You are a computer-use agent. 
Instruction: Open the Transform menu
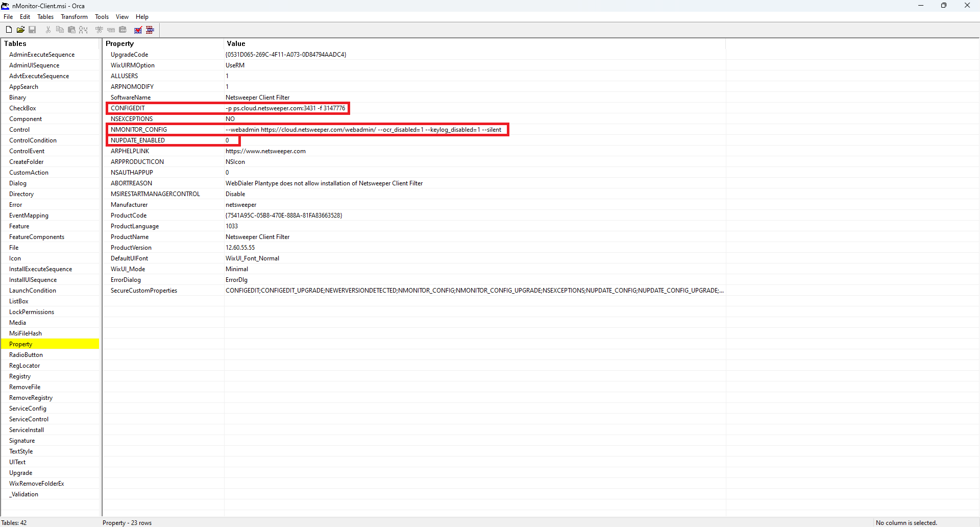click(74, 17)
